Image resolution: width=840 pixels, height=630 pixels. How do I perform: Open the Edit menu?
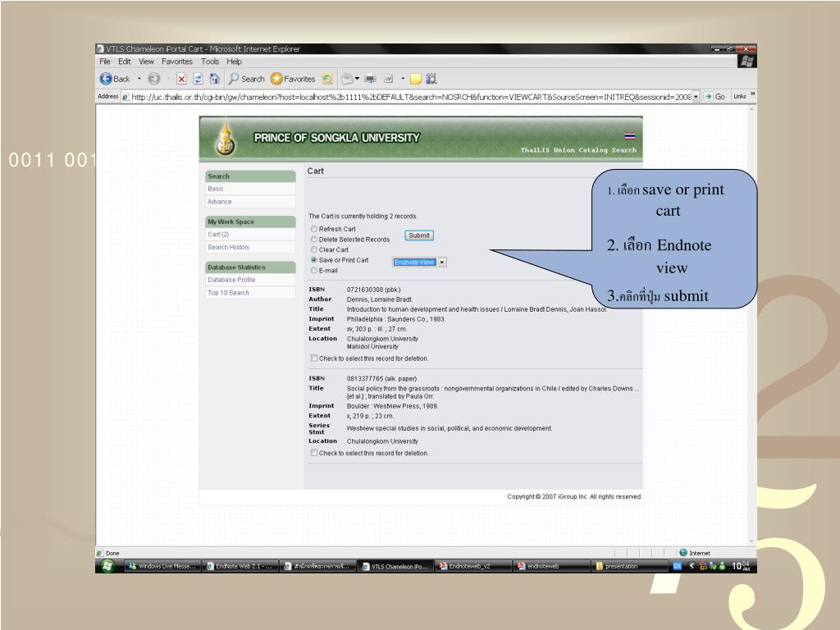click(x=125, y=62)
